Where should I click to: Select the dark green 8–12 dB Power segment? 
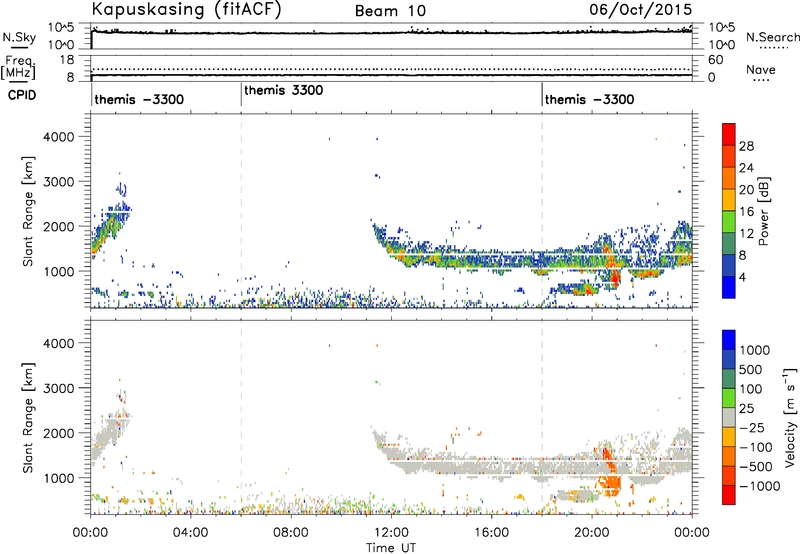pos(729,244)
